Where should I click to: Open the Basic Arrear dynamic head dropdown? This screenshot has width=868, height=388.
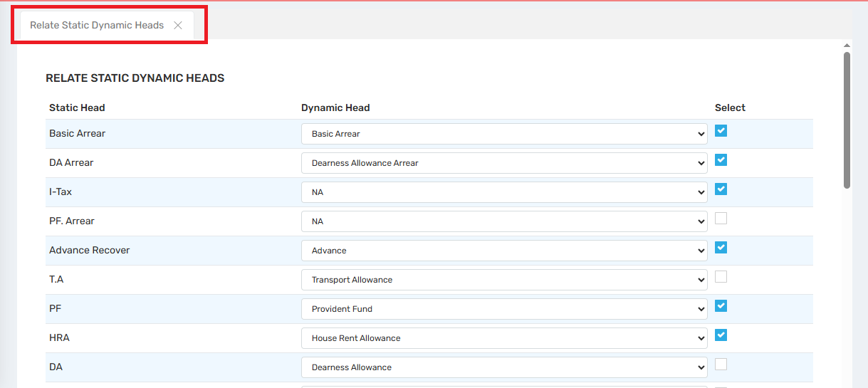(504, 134)
